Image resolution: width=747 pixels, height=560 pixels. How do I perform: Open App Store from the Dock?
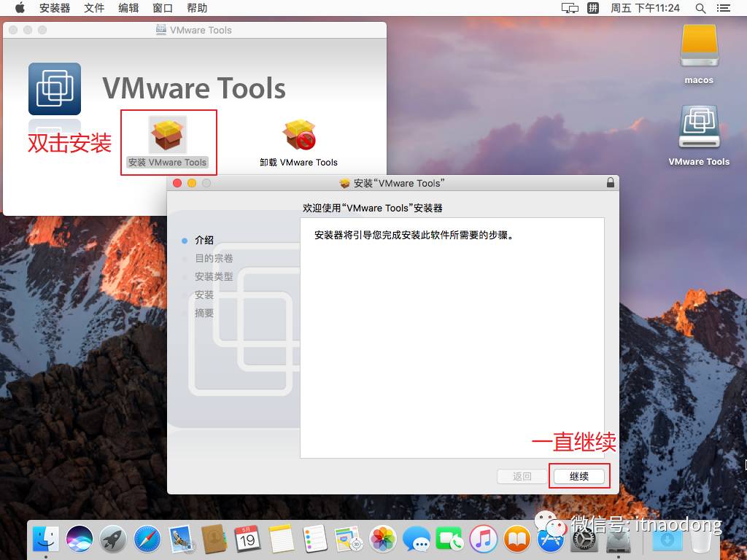click(550, 540)
